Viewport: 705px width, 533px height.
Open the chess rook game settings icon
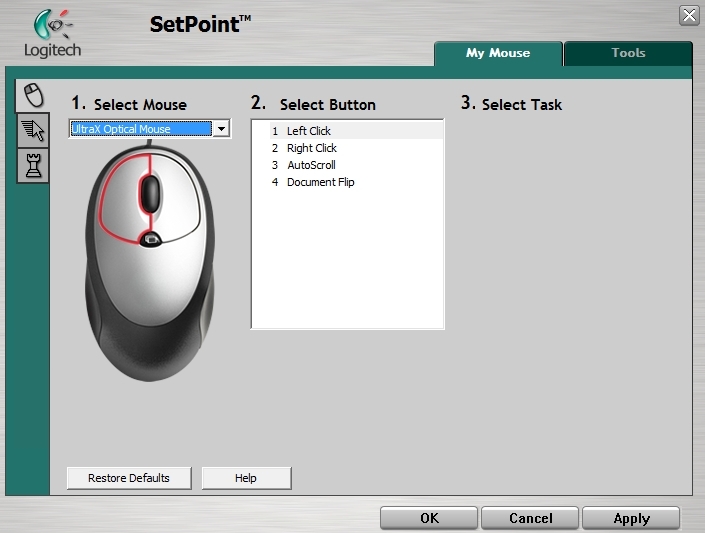[33, 165]
